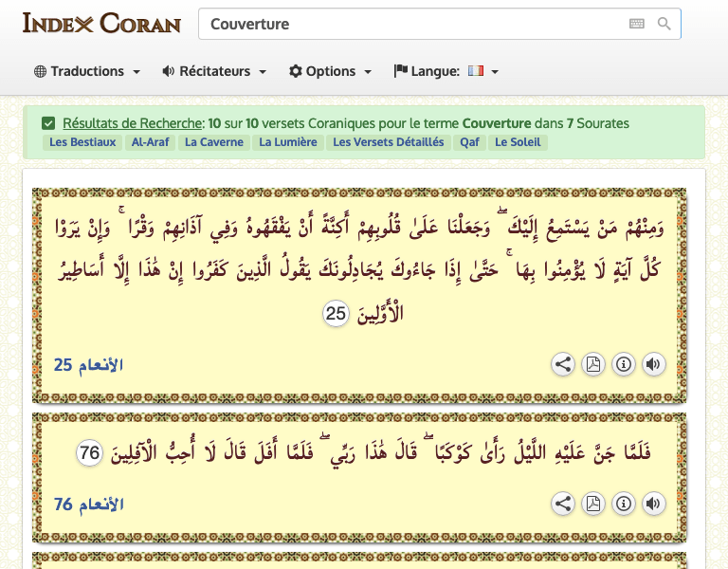Download PDF of verse 25
The width and height of the screenshot is (728, 569).
click(592, 364)
